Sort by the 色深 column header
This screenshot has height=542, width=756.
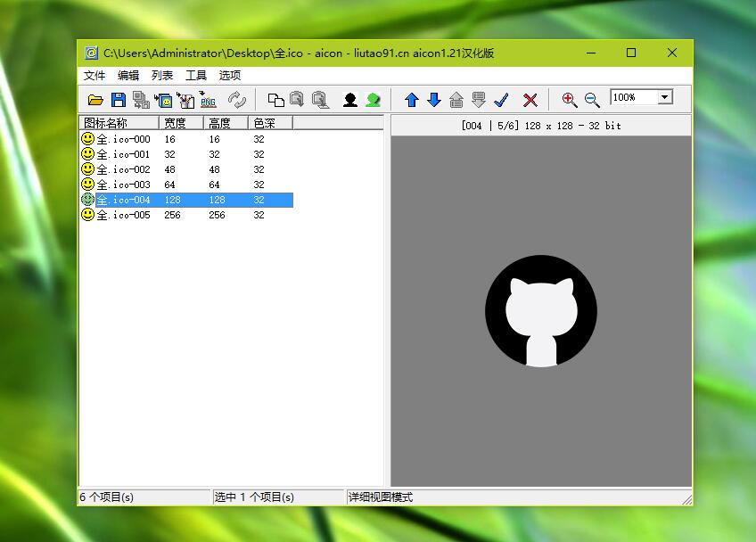click(x=270, y=123)
